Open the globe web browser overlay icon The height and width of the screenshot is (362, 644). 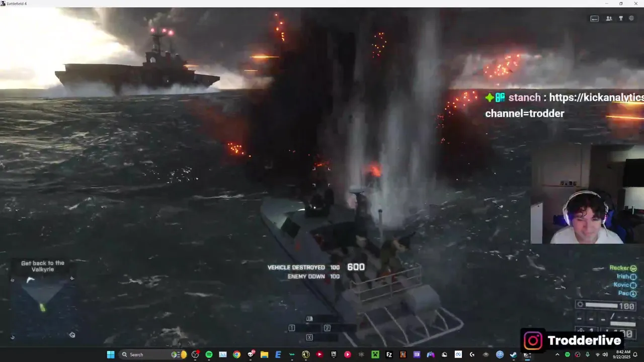point(631,19)
